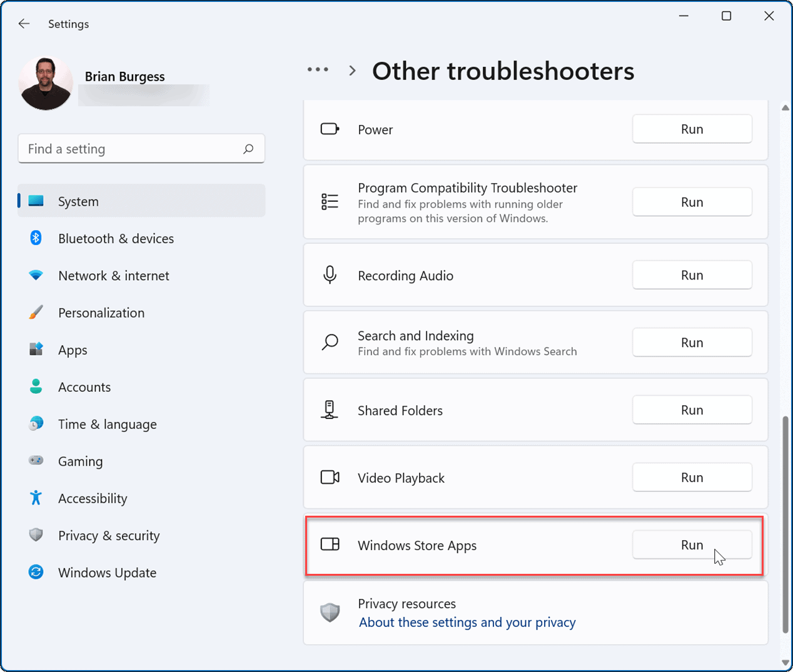Run the Search and Indexing troubleshooter
Screen dimensions: 793x672
tap(692, 343)
